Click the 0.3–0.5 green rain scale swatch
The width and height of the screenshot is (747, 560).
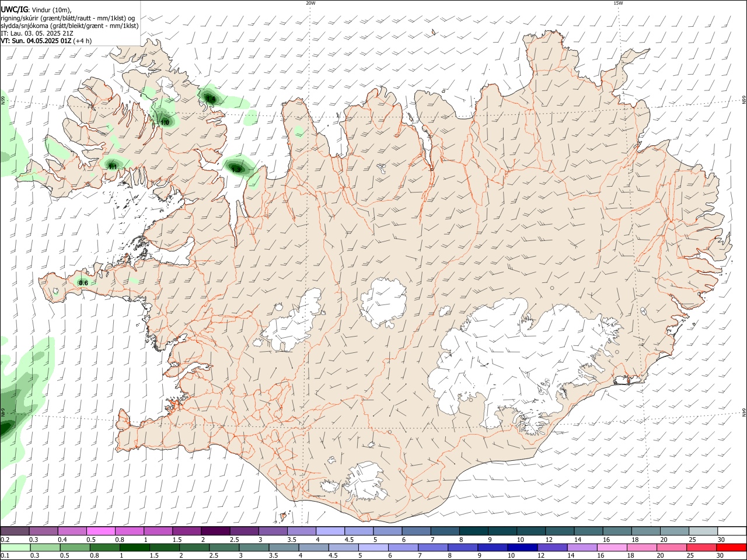(x=44, y=548)
